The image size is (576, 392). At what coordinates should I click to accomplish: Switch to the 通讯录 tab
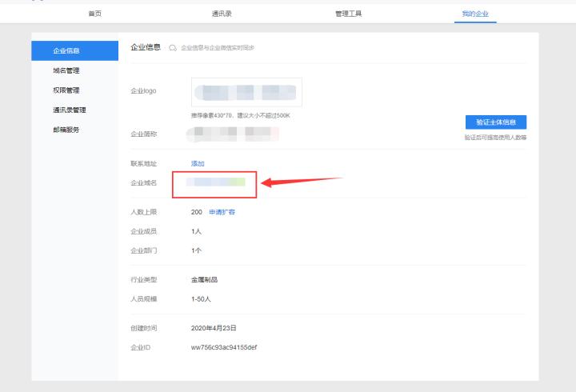(222, 14)
